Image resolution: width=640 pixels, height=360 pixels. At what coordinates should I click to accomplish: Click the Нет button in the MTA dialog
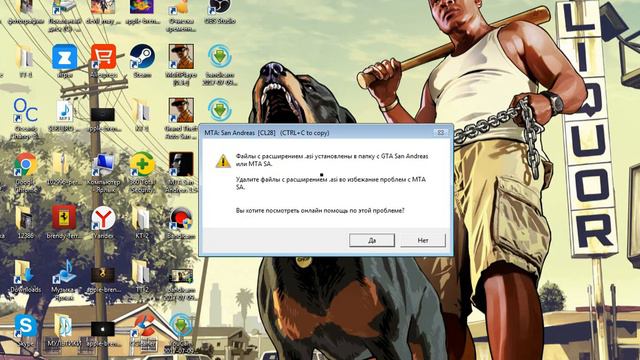tap(422, 240)
